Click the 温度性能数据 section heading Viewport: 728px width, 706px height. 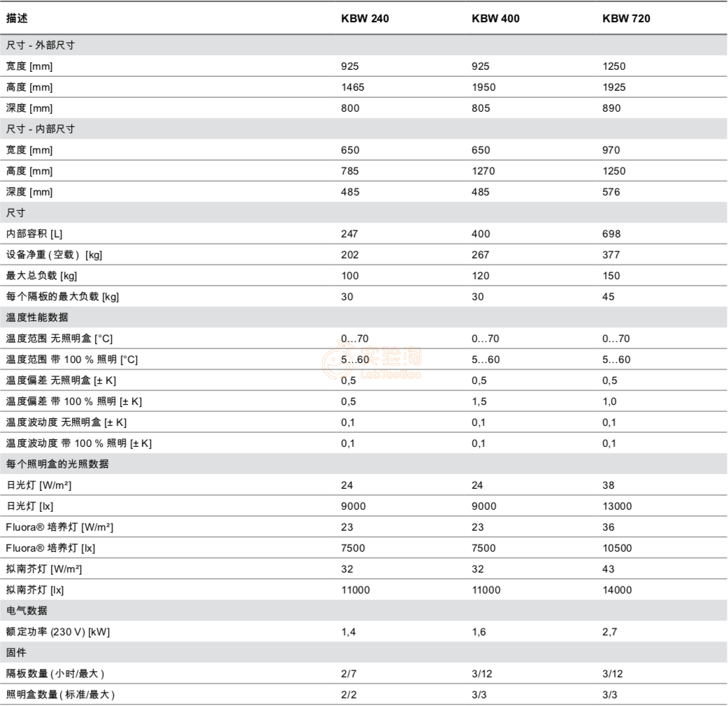(38, 318)
